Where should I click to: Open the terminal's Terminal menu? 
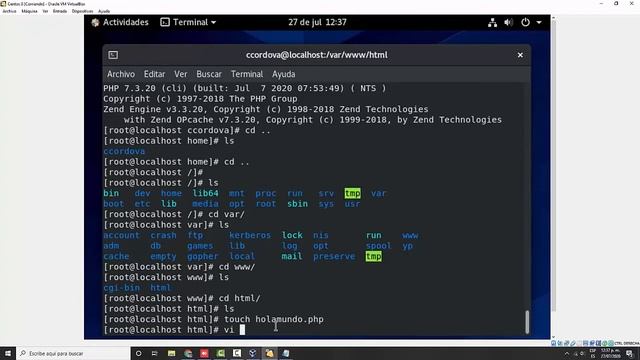tap(247, 74)
